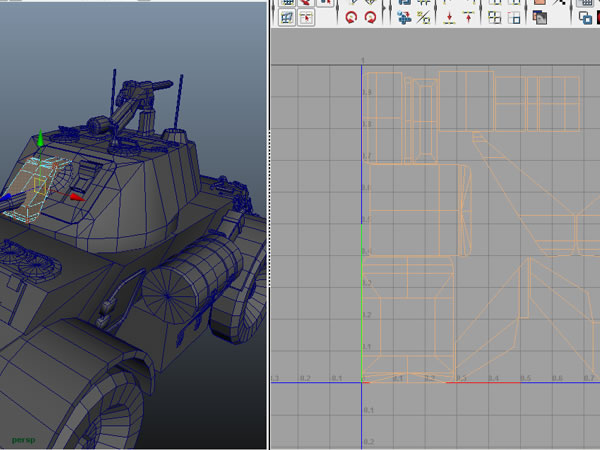Click the yellow center move manipulator handle
600x450 pixels.
coord(40,186)
